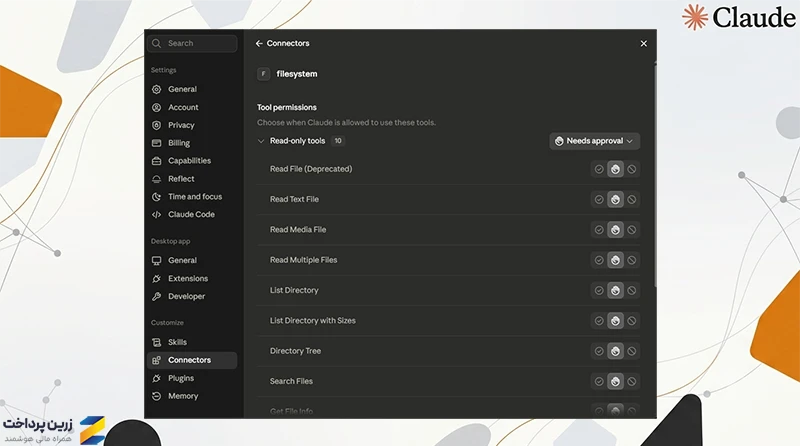Open the Extensions page
800x446 pixels.
point(192,279)
